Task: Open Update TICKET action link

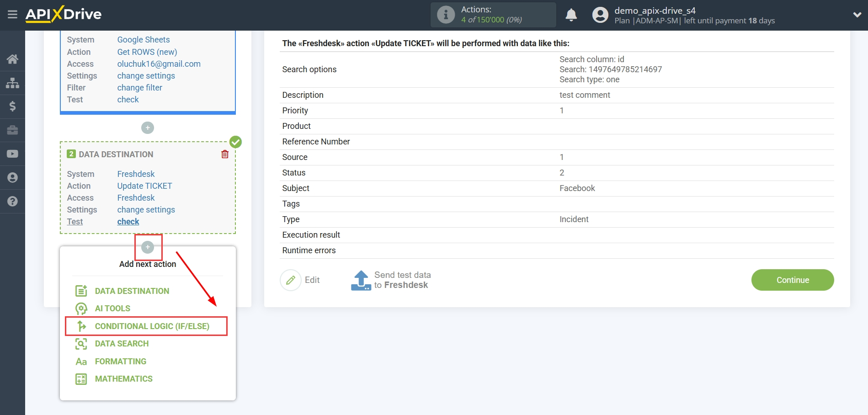Action: (145, 186)
